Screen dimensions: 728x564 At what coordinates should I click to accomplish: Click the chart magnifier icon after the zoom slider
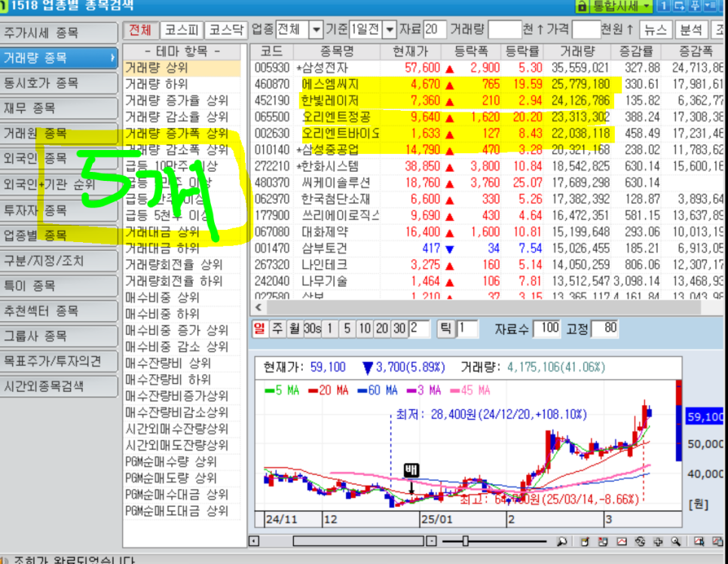pyautogui.click(x=561, y=541)
